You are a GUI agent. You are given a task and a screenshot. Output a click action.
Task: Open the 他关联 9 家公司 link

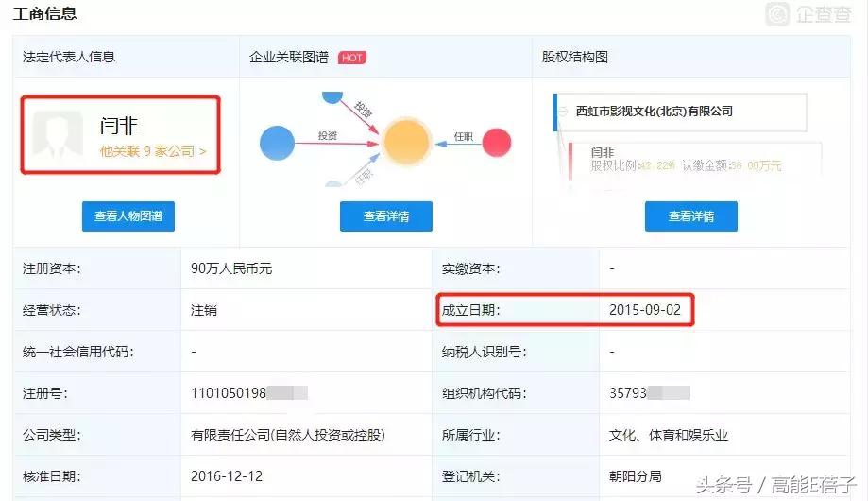pyautogui.click(x=153, y=151)
